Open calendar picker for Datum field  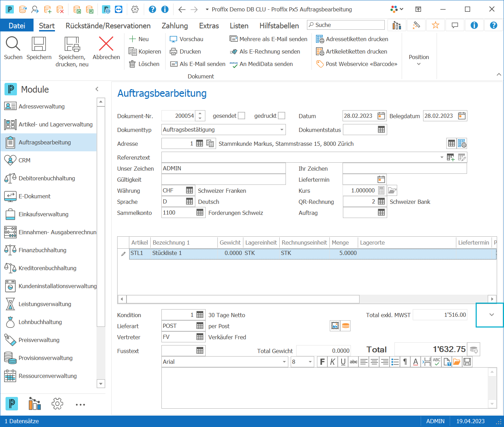(x=381, y=116)
